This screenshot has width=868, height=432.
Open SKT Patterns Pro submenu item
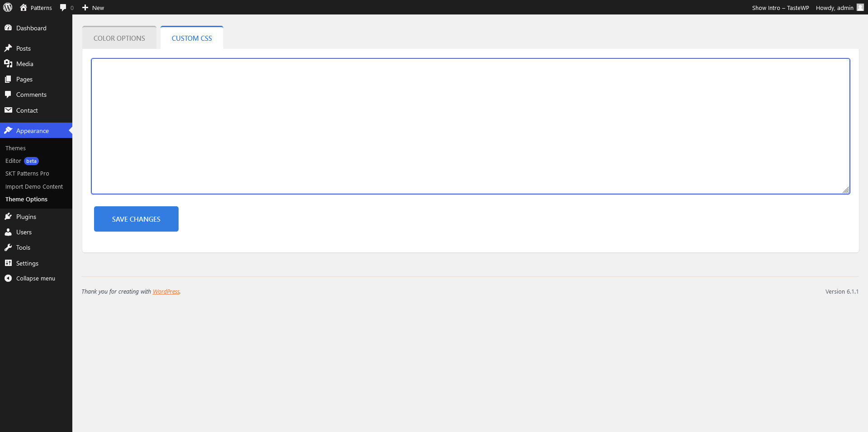pos(27,173)
